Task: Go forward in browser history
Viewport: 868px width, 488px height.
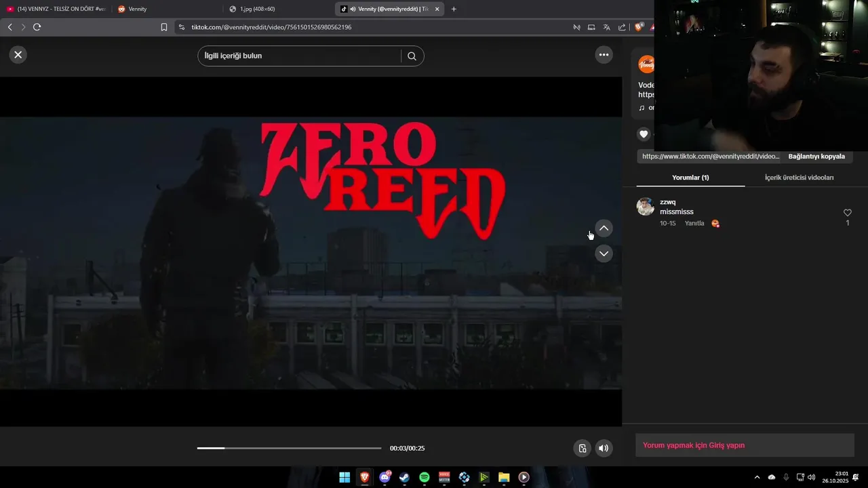Action: pos(23,27)
